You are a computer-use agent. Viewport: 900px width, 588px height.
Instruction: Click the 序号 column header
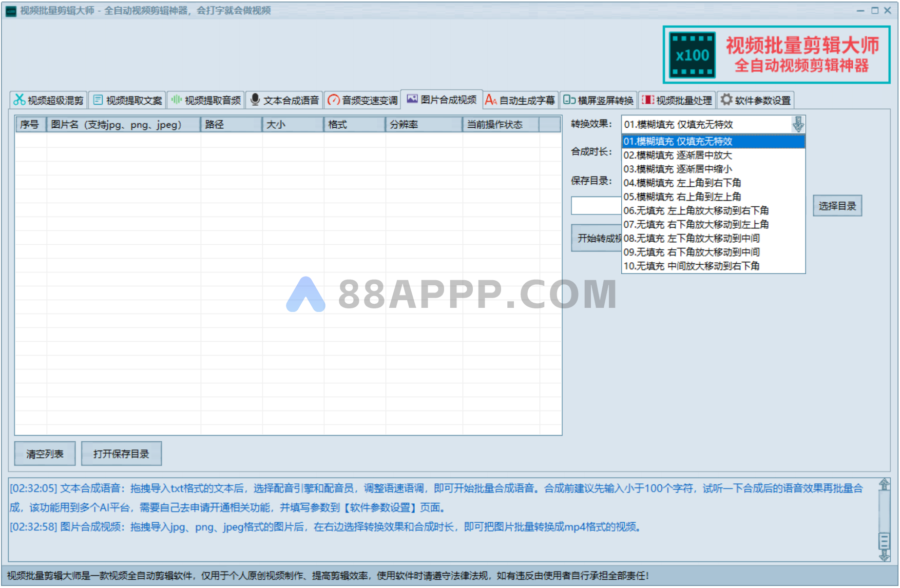[x=31, y=125]
